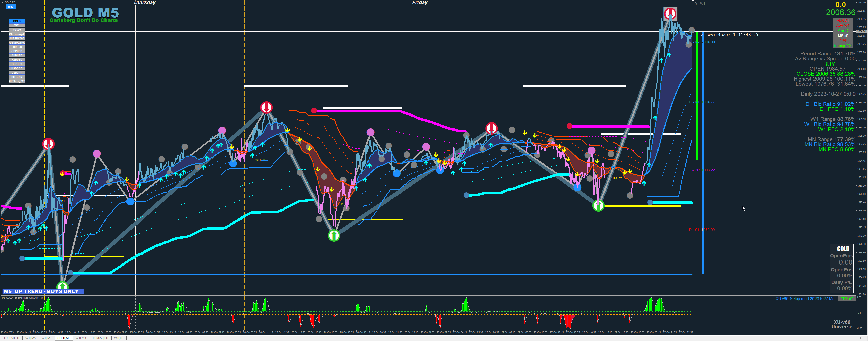
Task: Click the green buy arrow at Thursday's low
Action: tap(334, 235)
